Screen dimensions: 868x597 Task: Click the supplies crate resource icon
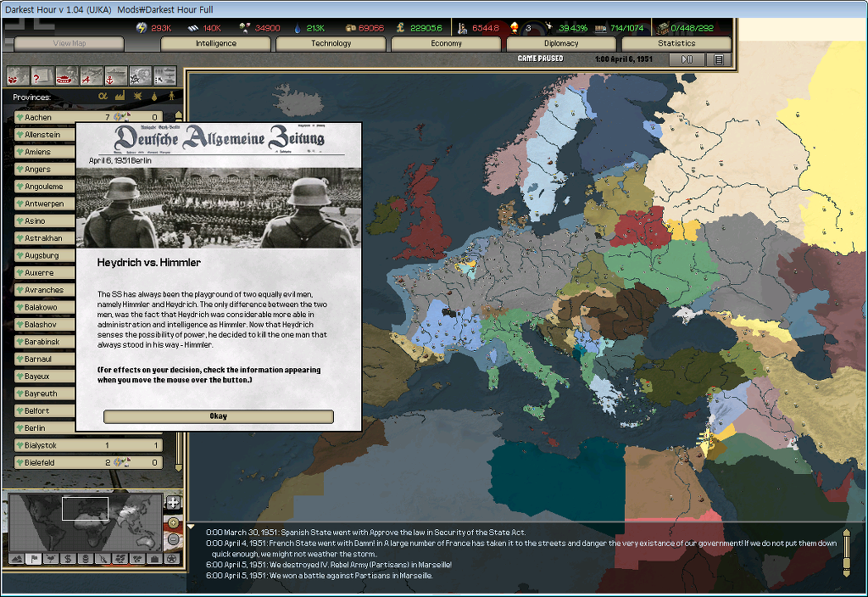tap(350, 28)
